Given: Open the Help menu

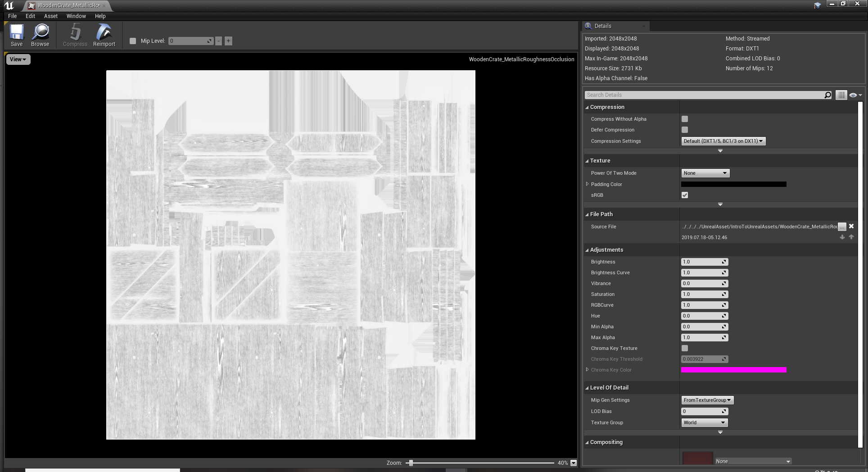Looking at the screenshot, I should (100, 16).
